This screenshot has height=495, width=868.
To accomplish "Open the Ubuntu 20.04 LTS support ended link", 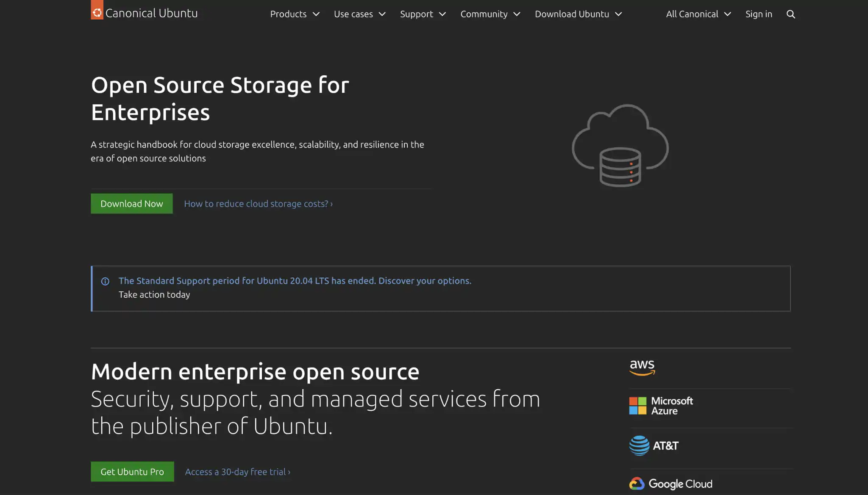I will click(295, 281).
